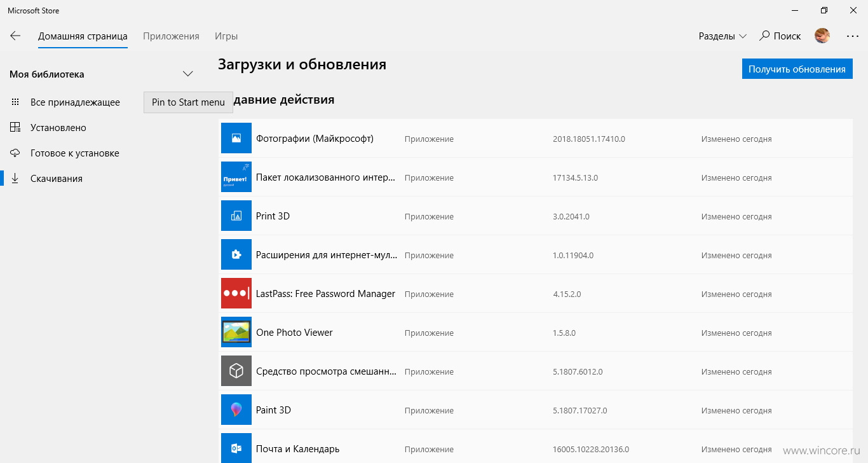Click the Mixed Reality Viewer cube icon
The height and width of the screenshot is (463, 868).
pyautogui.click(x=236, y=371)
